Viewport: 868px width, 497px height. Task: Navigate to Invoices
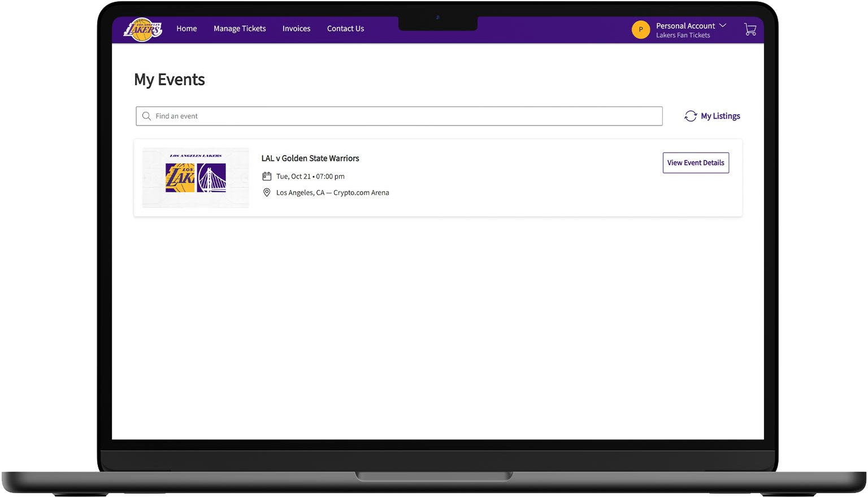(296, 28)
